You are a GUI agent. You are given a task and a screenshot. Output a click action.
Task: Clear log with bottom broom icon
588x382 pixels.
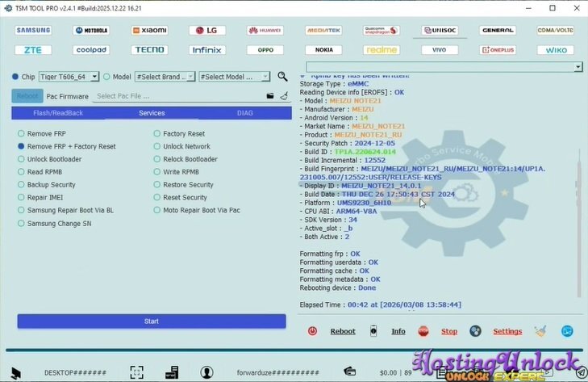coord(540,331)
